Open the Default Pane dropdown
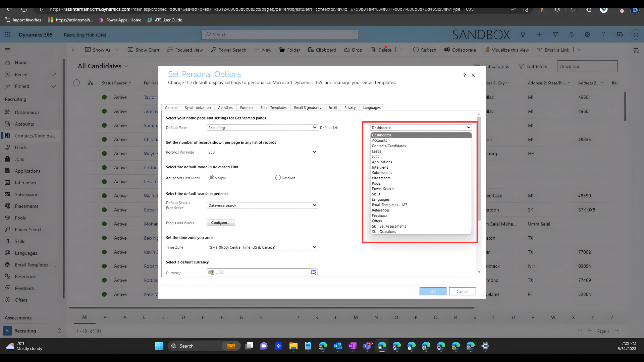 (x=262, y=127)
